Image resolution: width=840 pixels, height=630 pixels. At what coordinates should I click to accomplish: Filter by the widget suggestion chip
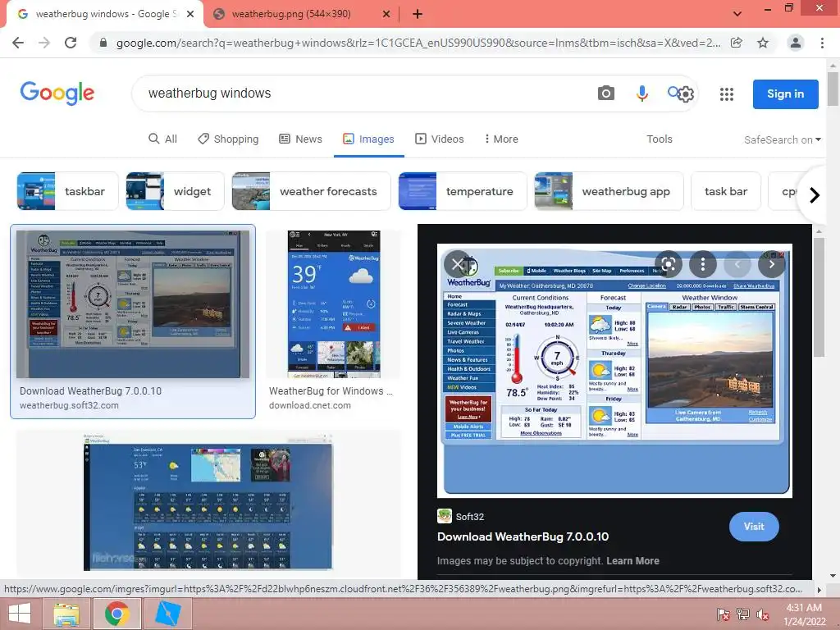175,191
